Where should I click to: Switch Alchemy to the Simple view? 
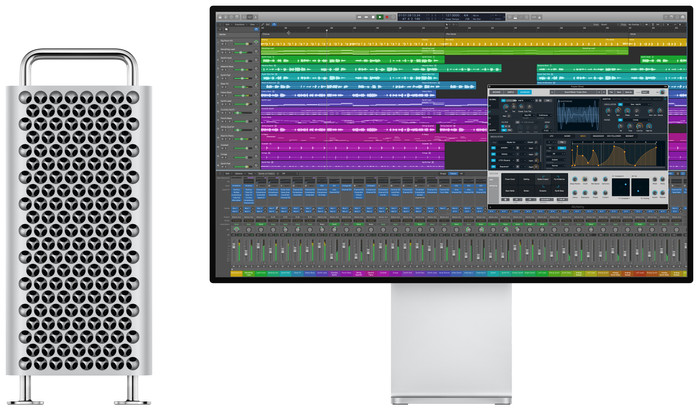tap(511, 92)
